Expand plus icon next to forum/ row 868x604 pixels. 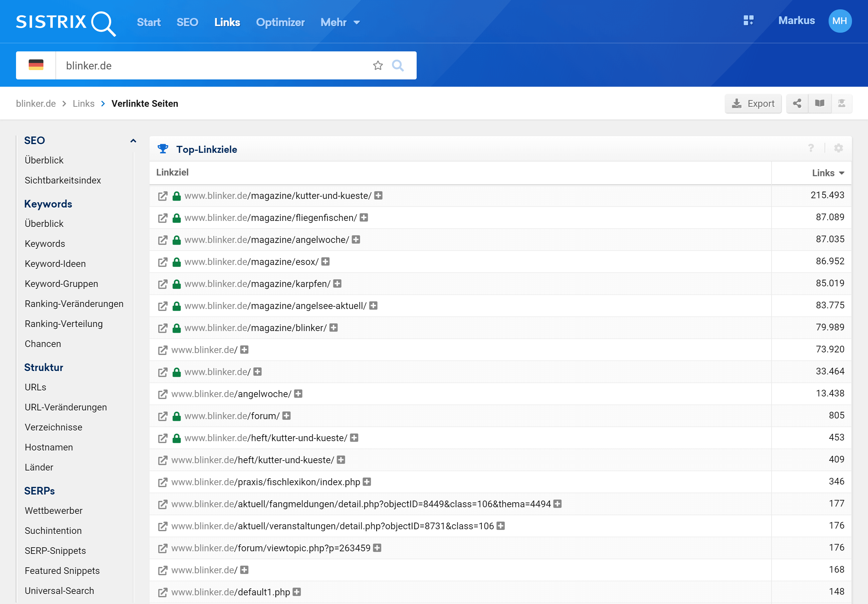pyautogui.click(x=286, y=416)
